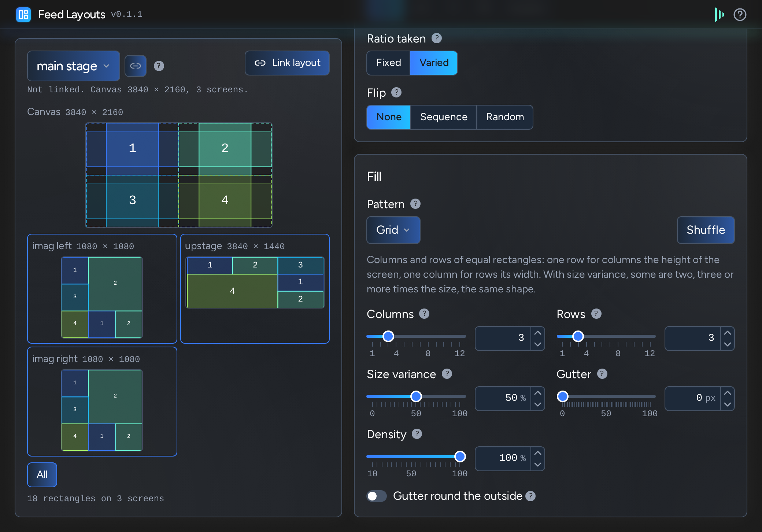Open the help circle icon in header

(740, 15)
